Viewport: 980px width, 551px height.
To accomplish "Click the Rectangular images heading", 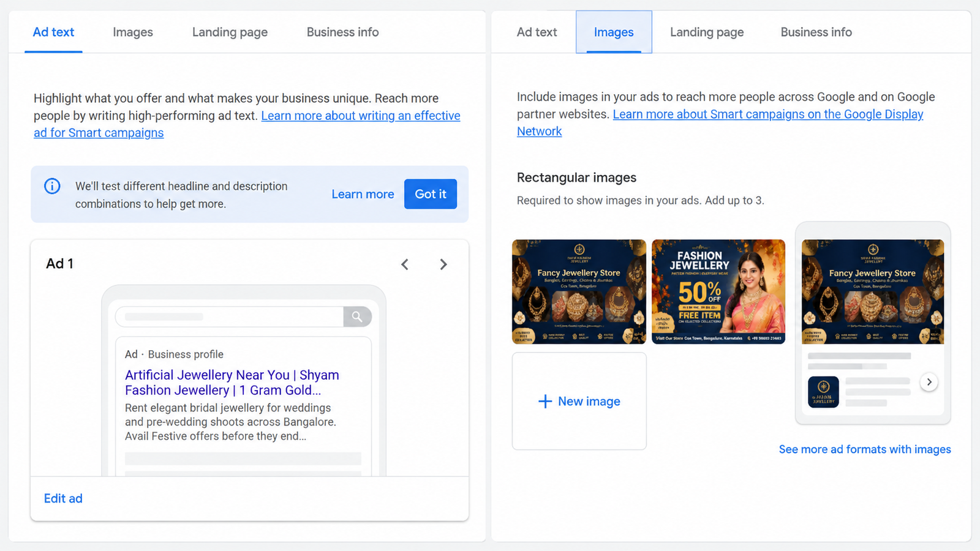I will coord(576,178).
